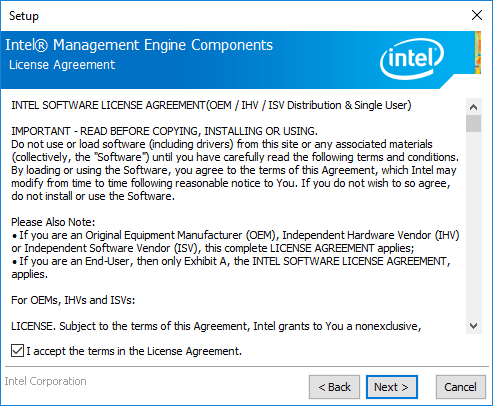The width and height of the screenshot is (493, 406).
Task: Click the 'For OEMs, IHVs and ISVs:' line
Action: [x=73, y=300]
